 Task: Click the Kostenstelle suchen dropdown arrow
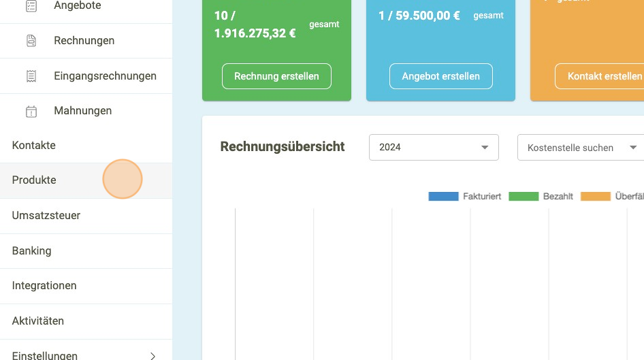[x=633, y=148]
